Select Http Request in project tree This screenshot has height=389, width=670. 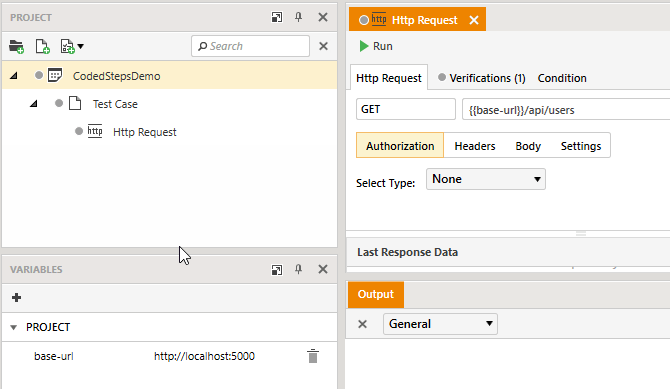click(144, 132)
